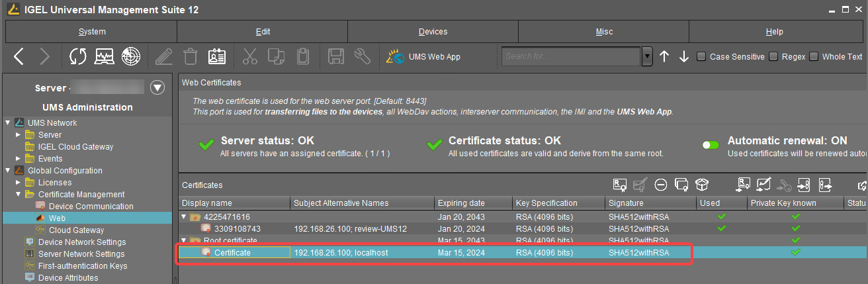Click the radar scan toolbar icon
Screen dimensions: 868x284
pos(131,57)
